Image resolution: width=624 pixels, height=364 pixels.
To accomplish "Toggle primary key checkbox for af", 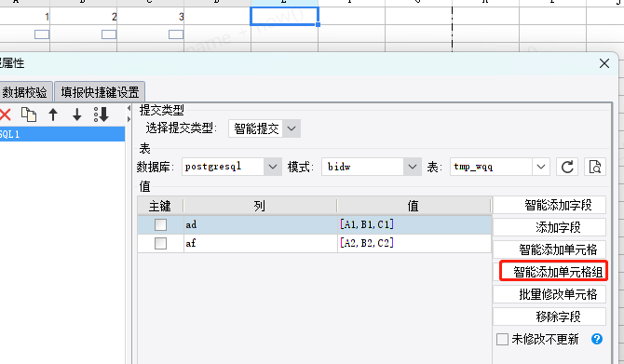I will pyautogui.click(x=160, y=243).
